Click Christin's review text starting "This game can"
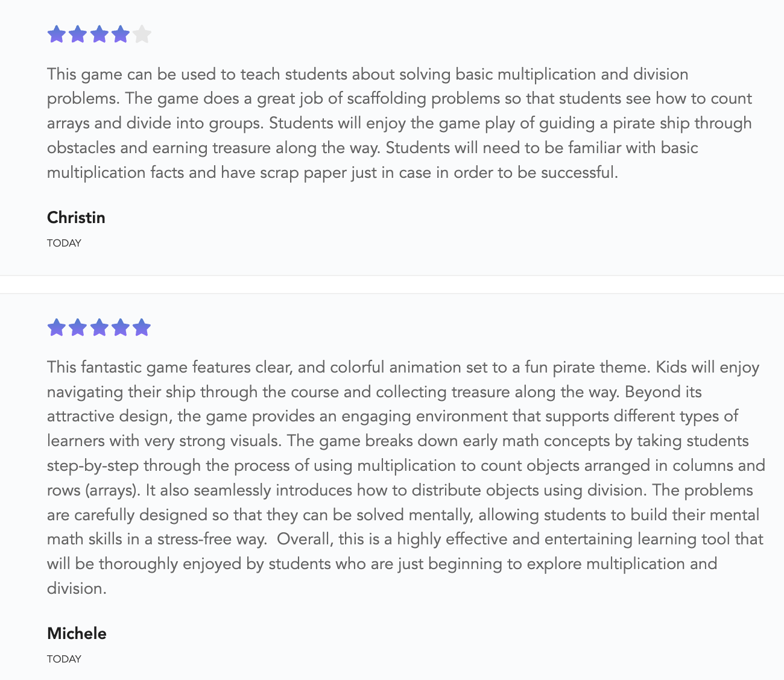The width and height of the screenshot is (784, 680). tap(367, 75)
